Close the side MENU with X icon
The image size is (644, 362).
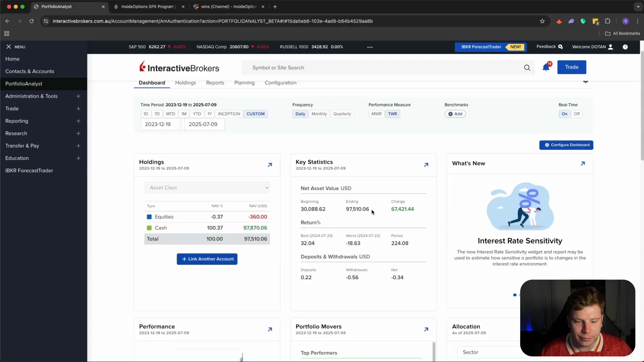coord(9,47)
